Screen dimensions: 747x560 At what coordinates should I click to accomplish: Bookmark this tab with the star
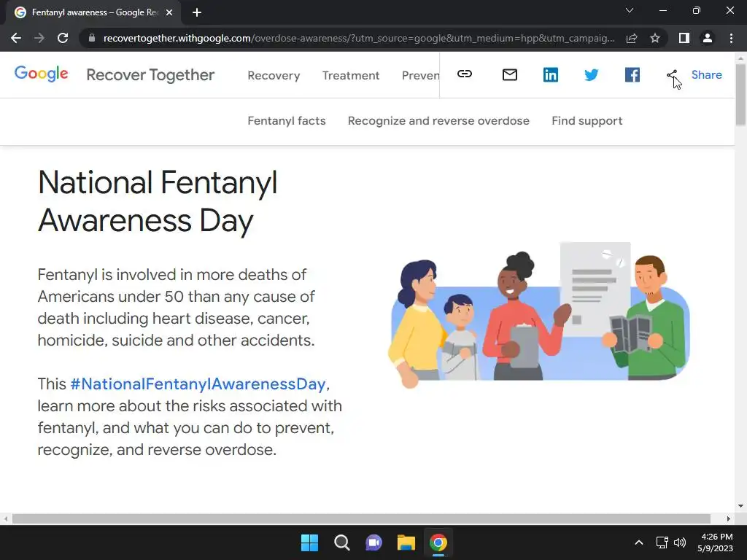click(655, 38)
